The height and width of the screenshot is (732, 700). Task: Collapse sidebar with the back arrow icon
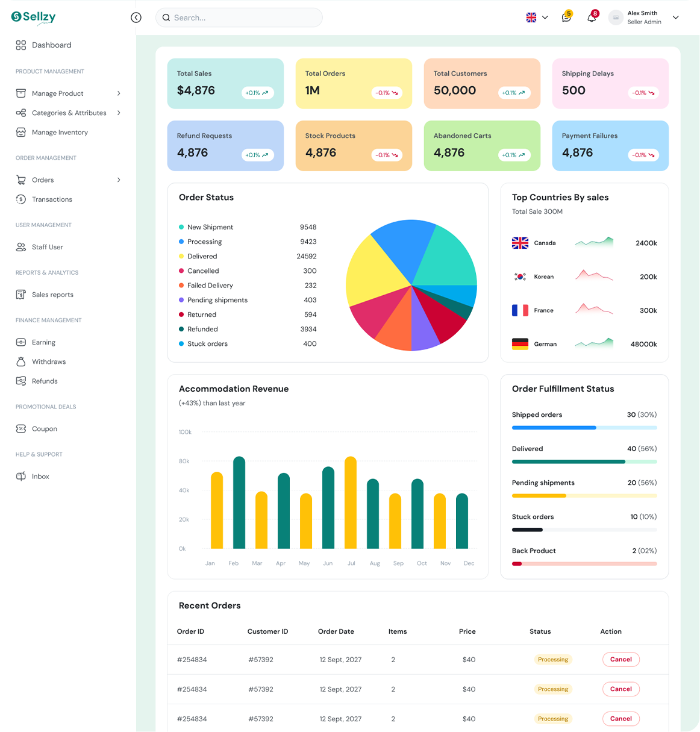(136, 17)
